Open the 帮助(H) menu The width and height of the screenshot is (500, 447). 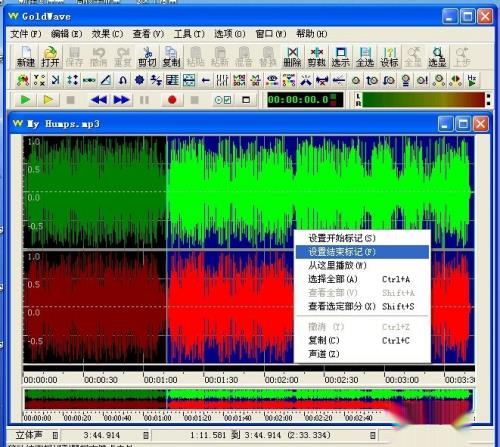click(312, 34)
